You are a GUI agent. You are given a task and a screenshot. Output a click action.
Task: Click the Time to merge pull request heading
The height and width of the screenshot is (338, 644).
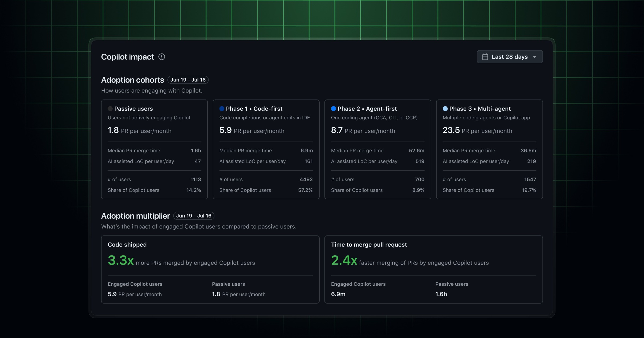click(369, 245)
